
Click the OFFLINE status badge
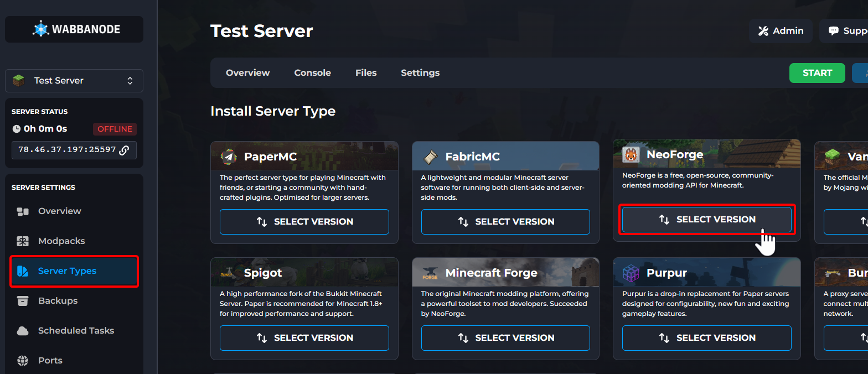pyautogui.click(x=115, y=129)
